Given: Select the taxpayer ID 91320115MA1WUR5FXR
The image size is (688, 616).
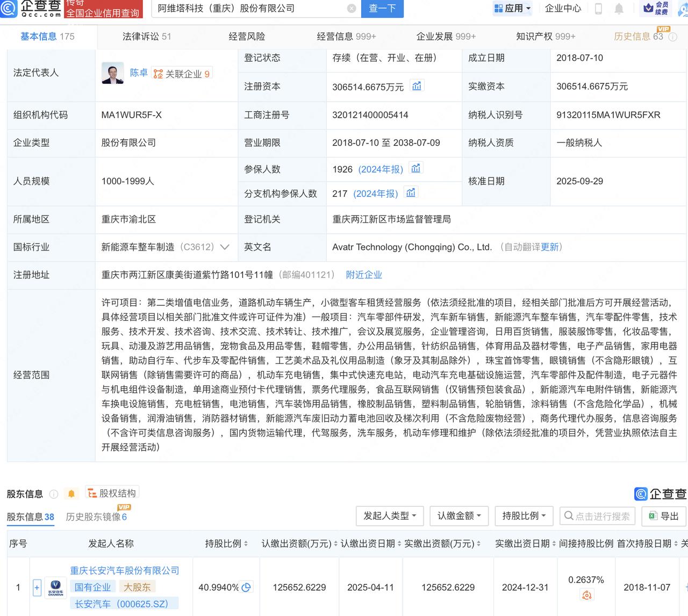Looking at the screenshot, I should point(608,115).
